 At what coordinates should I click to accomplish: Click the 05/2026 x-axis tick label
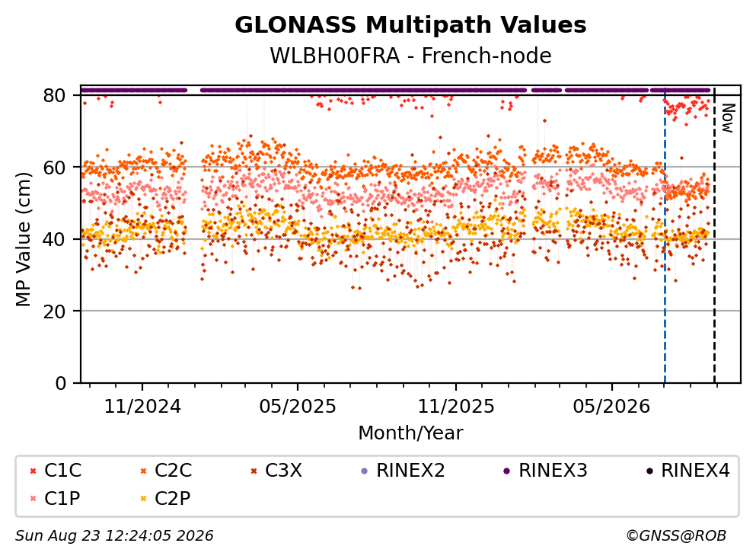point(611,407)
